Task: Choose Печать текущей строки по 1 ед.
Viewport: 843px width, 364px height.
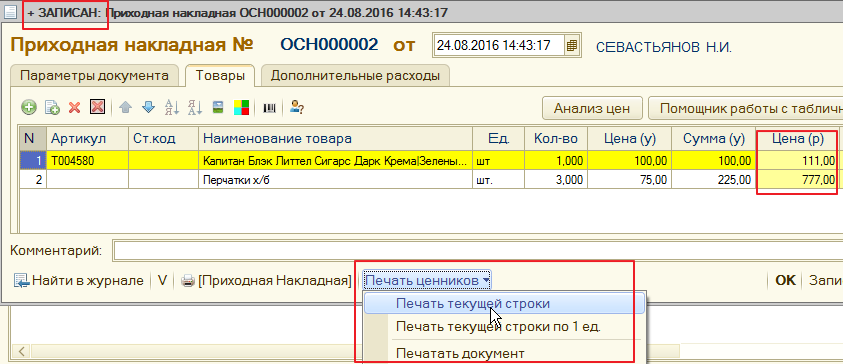Action: (504, 326)
